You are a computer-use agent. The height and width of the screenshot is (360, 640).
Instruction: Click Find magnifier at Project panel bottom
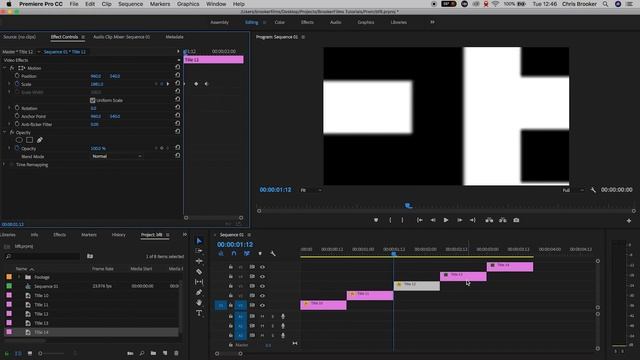pyautogui.click(x=142, y=353)
